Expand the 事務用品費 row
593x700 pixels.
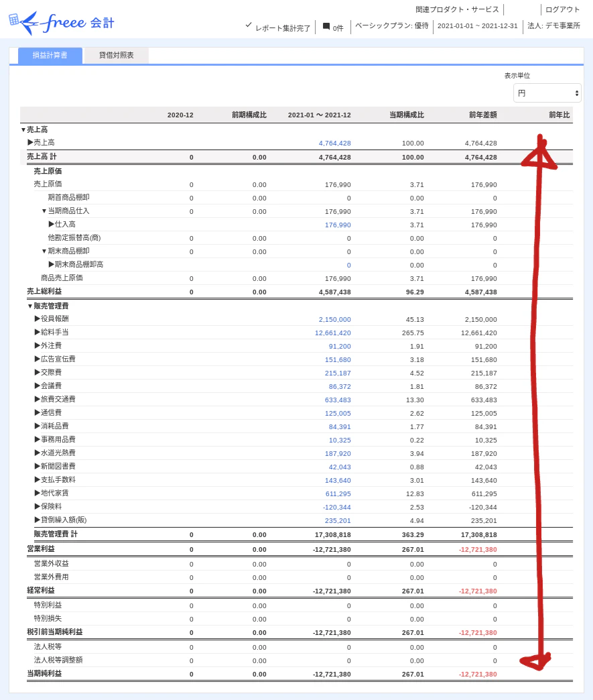[38, 439]
